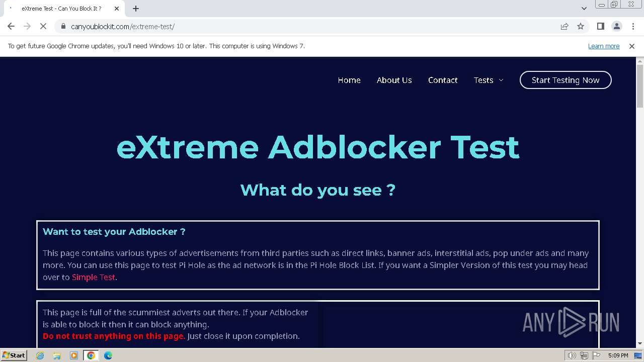Close the eXtreme Test tab
Screen dimensions: 644x362
(117, 9)
